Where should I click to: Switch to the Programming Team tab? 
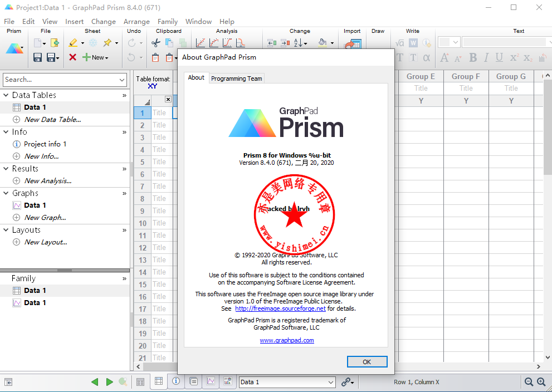(237, 79)
